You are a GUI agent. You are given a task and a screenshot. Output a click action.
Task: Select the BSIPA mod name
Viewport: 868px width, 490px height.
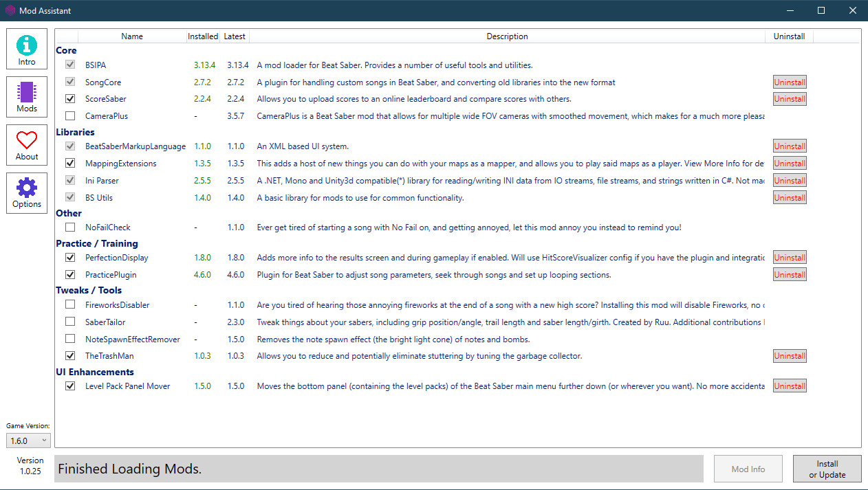click(x=96, y=65)
